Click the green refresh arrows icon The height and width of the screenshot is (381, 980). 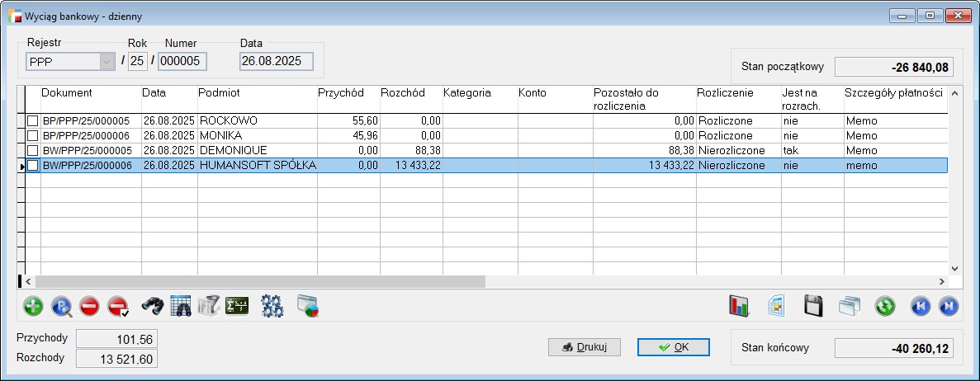click(885, 307)
